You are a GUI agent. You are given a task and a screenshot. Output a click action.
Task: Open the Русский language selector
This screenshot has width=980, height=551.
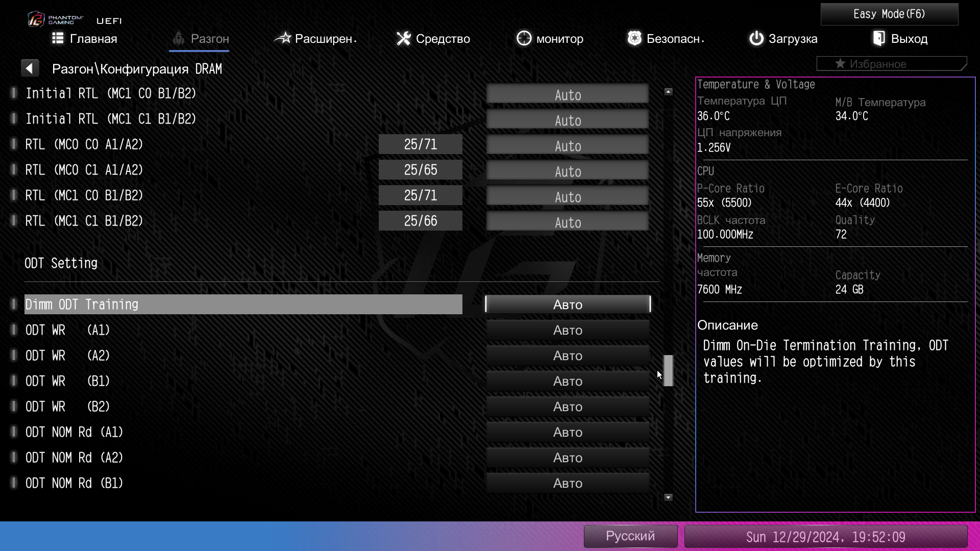tap(630, 536)
